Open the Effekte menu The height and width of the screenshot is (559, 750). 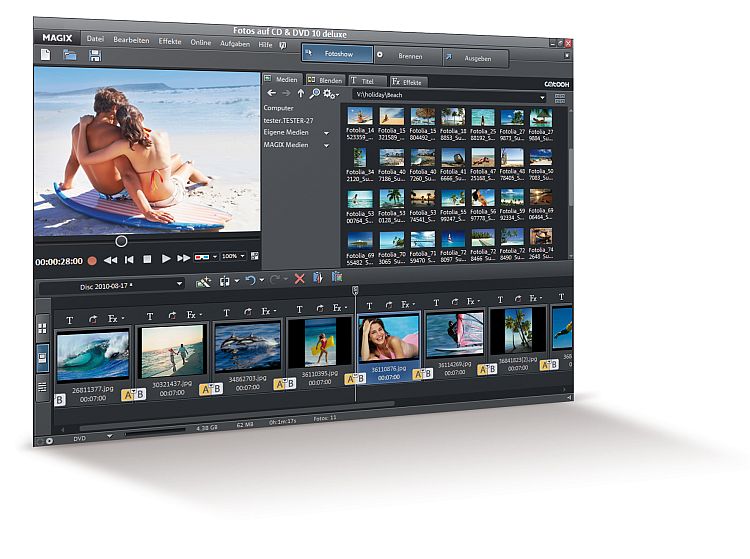(x=170, y=42)
